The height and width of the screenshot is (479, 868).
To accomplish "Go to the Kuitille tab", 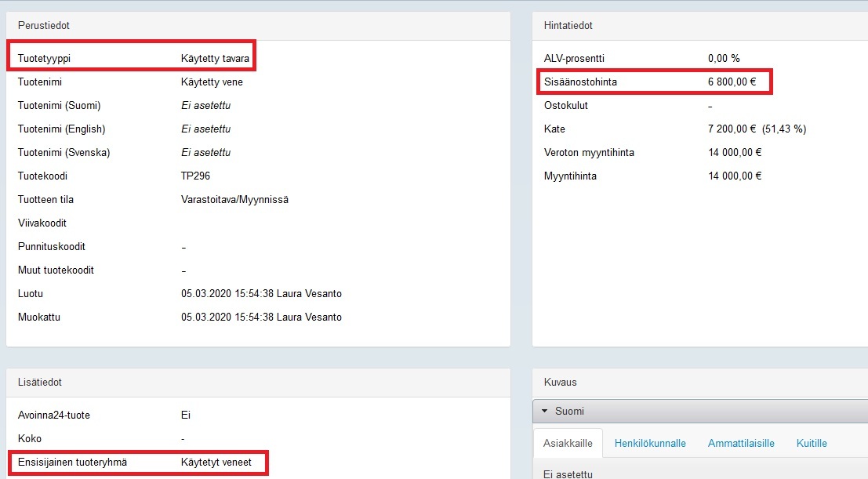I will [812, 443].
